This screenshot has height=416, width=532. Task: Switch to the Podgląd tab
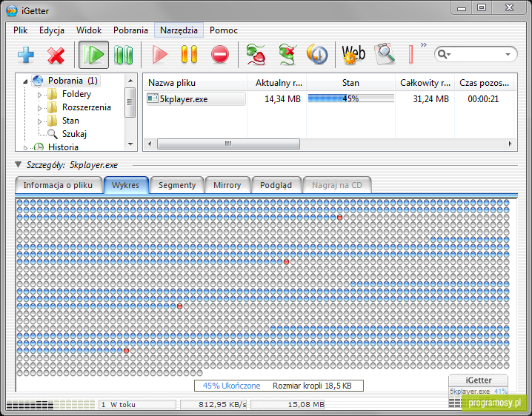(x=276, y=185)
